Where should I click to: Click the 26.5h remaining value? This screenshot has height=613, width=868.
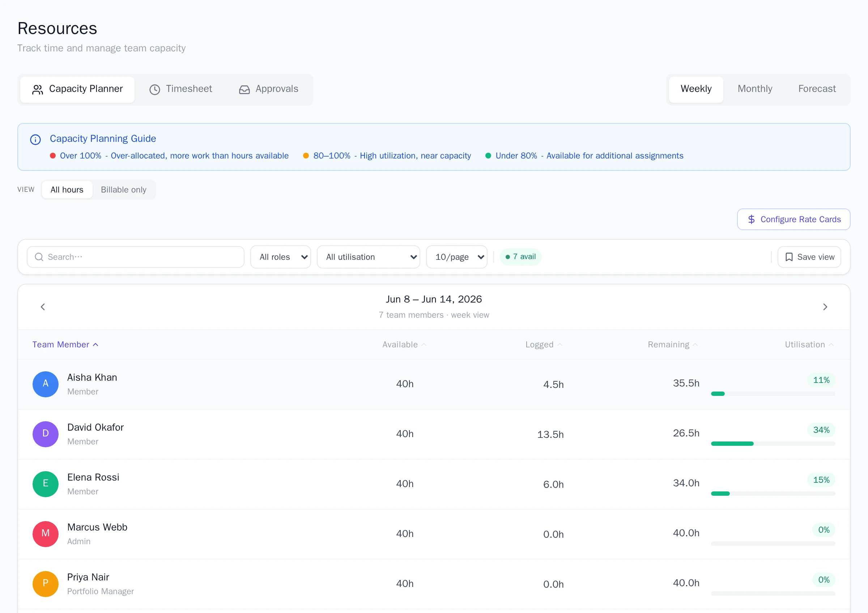(686, 433)
